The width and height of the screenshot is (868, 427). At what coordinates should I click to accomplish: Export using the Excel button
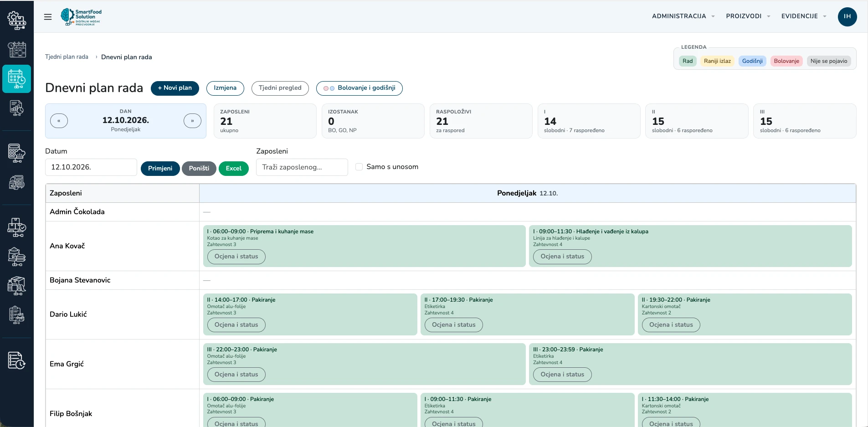click(x=234, y=168)
